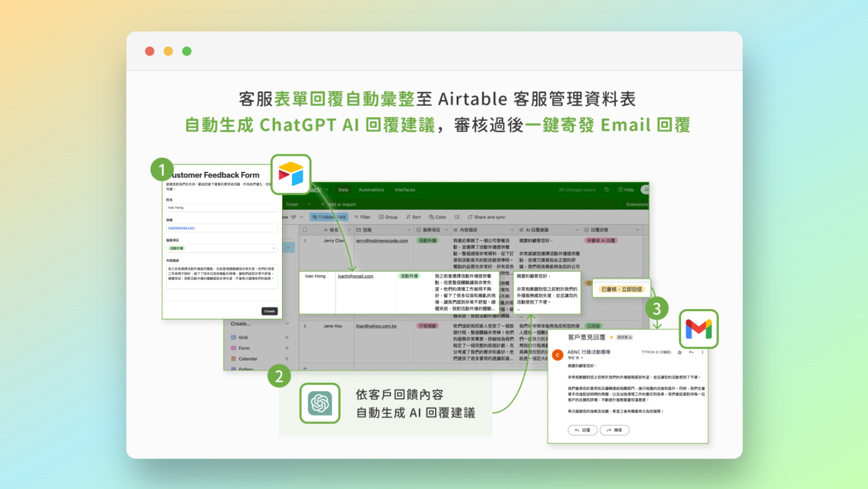Click the 待審核 AI 回覆 status tag
Viewport: 868px width, 489px height.
(601, 241)
